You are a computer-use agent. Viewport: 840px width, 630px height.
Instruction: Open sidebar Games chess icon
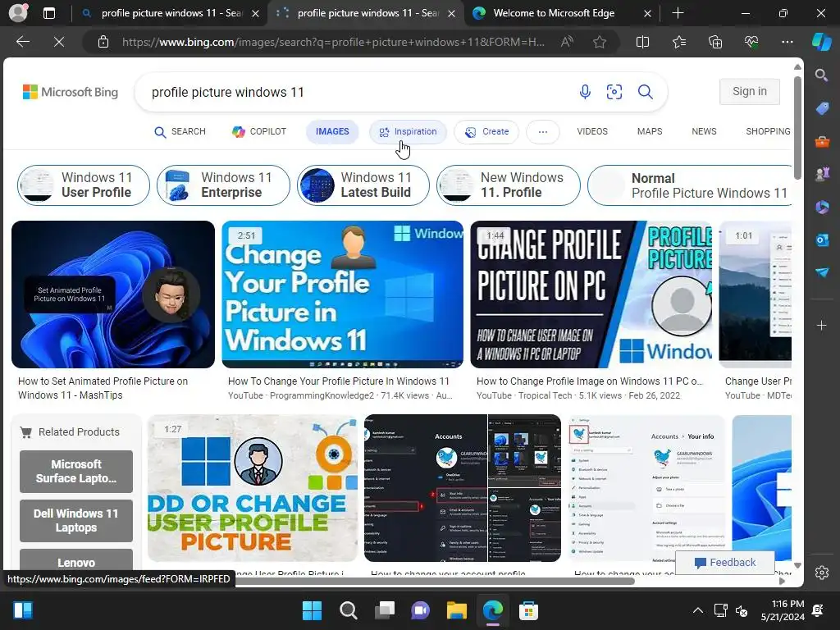click(822, 174)
